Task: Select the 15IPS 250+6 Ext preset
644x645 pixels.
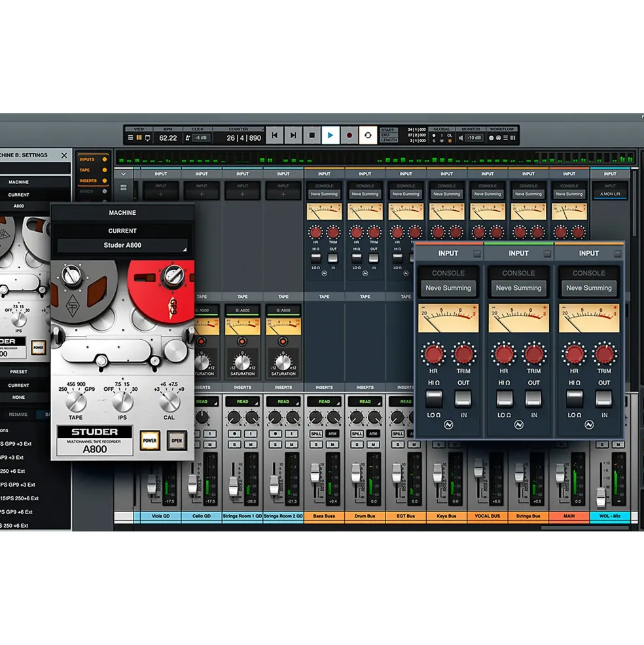Action: tap(20, 498)
